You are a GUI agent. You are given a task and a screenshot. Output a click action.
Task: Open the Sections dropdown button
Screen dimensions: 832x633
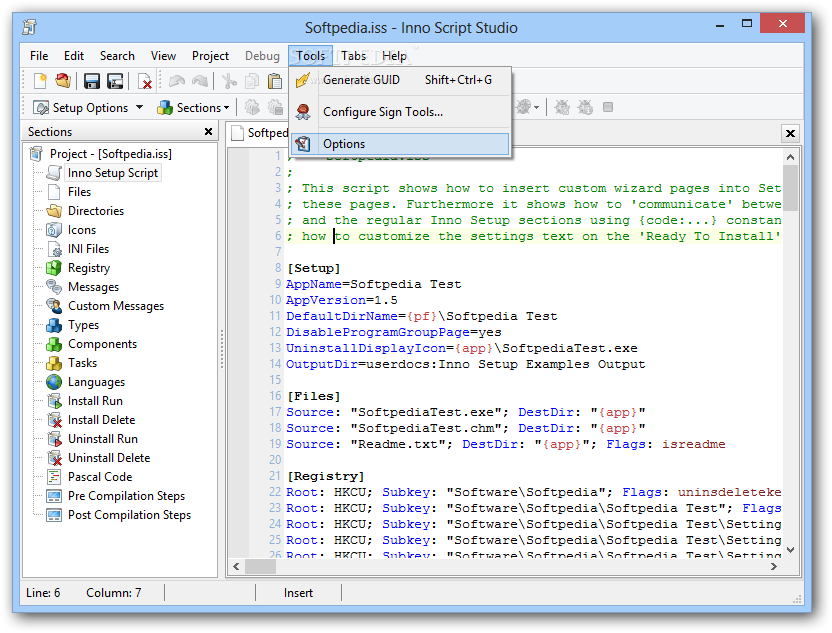tap(193, 108)
